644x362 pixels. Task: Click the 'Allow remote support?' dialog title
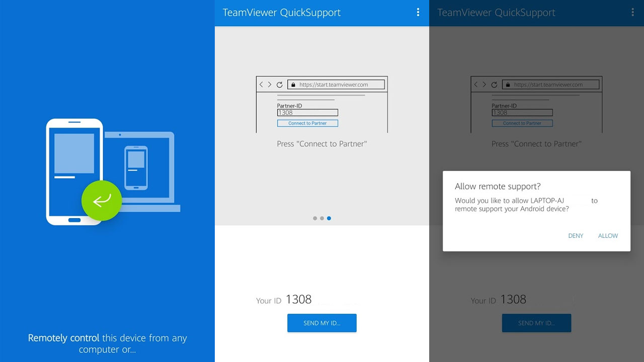click(x=498, y=187)
